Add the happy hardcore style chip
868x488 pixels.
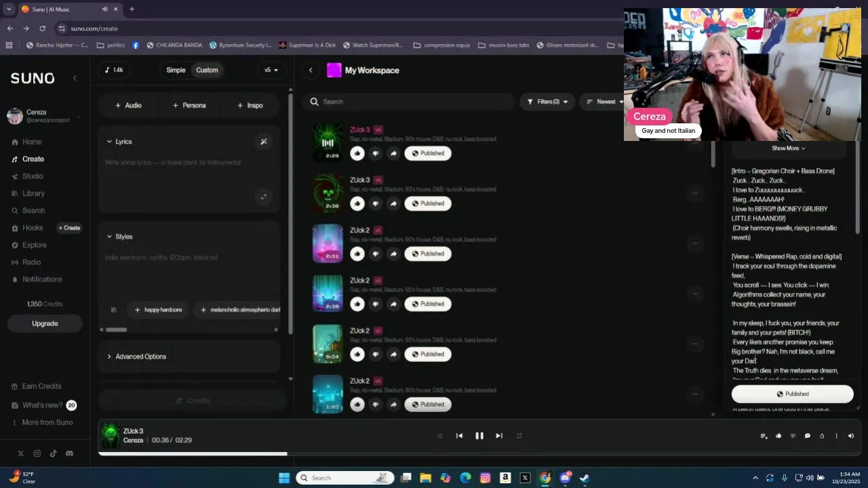pyautogui.click(x=158, y=310)
